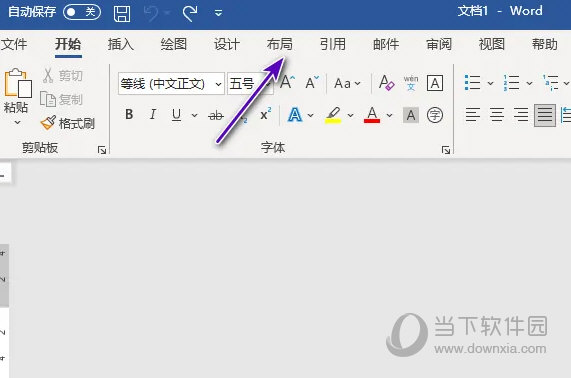Viewport: 571px width, 378px height.
Task: Open the 文件 menu tab
Action: click(14, 44)
